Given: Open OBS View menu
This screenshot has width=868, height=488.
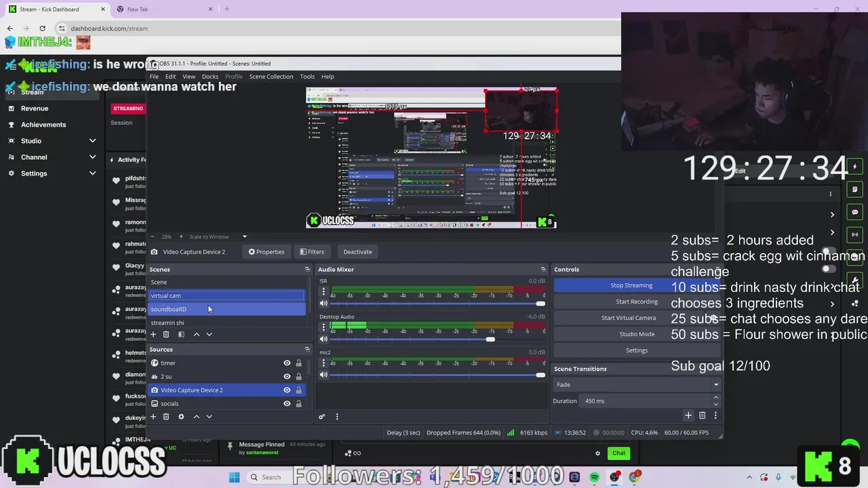Looking at the screenshot, I should 189,77.
